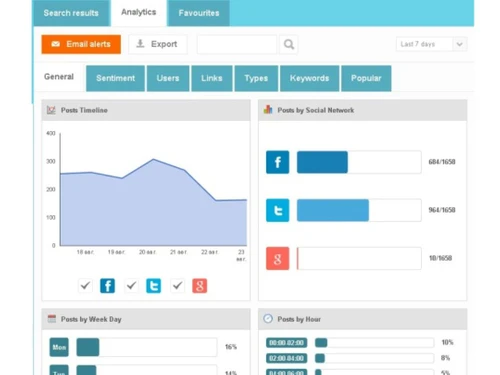Click the Posts by Hour clock icon
Image resolution: width=500 pixels, height=375 pixels.
pyautogui.click(x=268, y=319)
